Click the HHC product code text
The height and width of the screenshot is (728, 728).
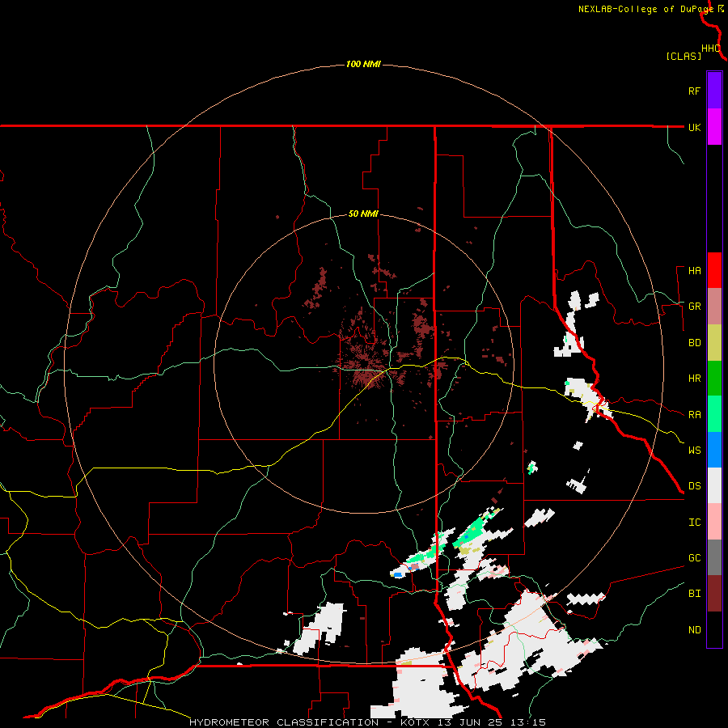click(710, 49)
